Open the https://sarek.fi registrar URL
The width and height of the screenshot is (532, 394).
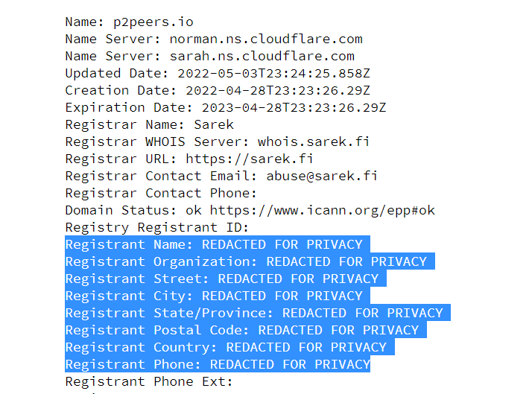250,159
